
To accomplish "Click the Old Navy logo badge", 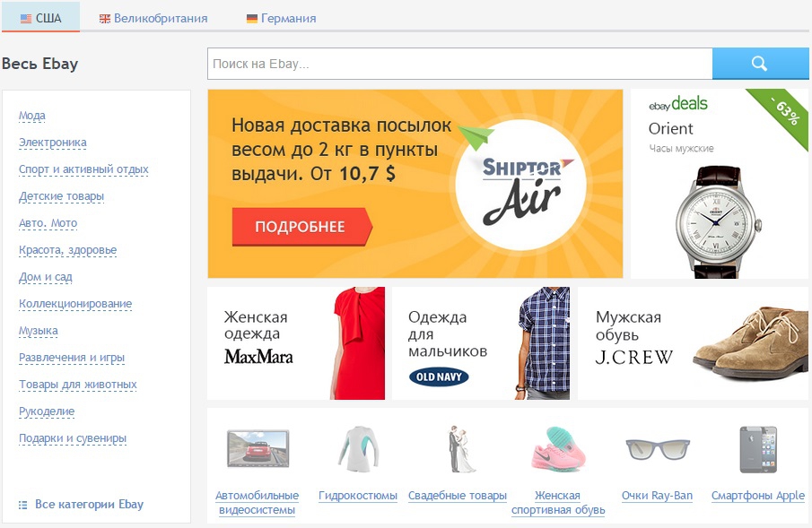I will click(439, 377).
